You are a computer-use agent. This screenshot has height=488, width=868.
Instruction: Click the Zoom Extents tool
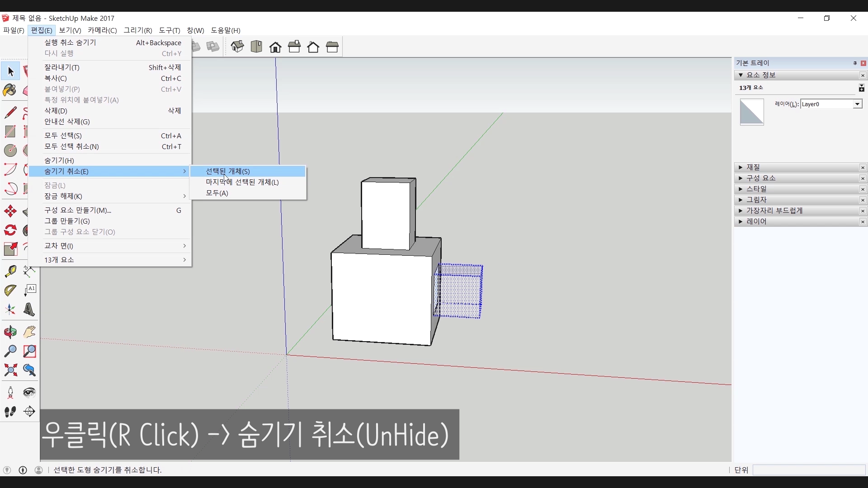tap(10, 371)
